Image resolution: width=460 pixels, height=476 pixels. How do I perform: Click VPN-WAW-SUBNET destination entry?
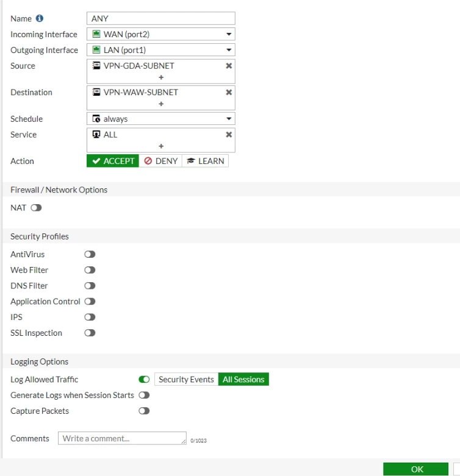pyautogui.click(x=141, y=92)
